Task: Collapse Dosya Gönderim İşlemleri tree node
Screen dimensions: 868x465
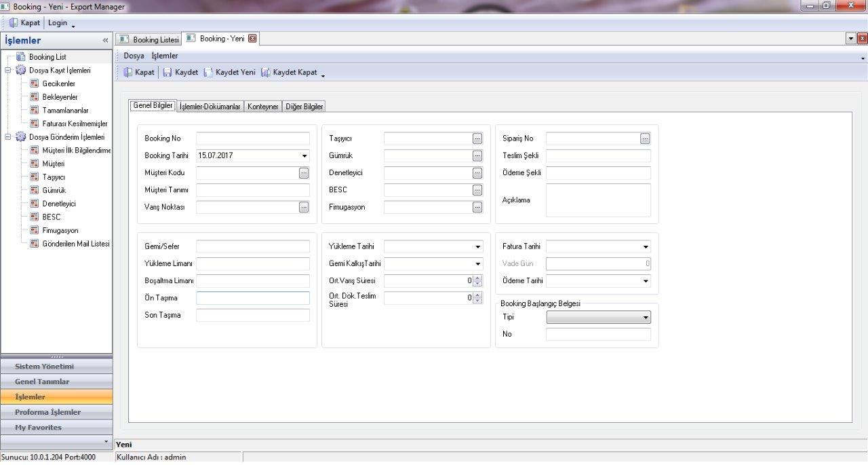Action: coord(8,136)
